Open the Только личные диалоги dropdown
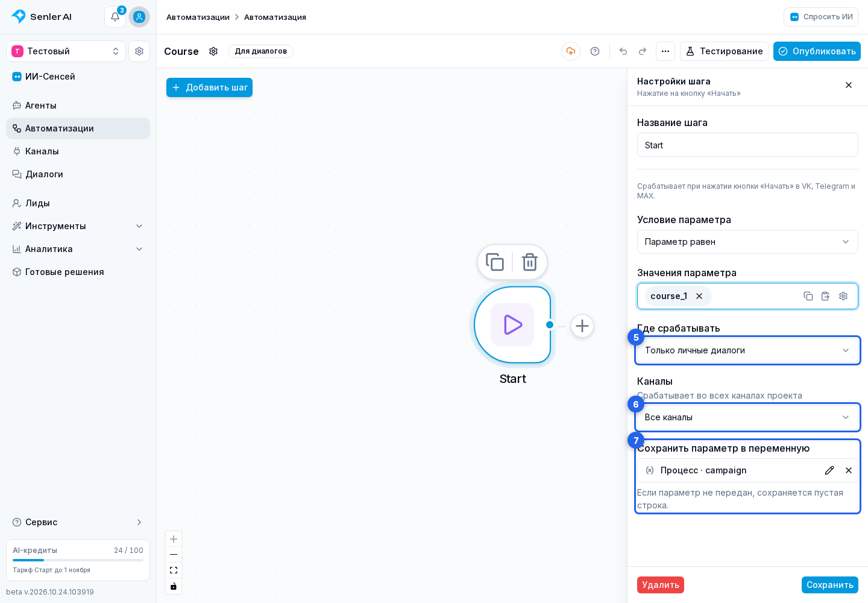 point(747,350)
